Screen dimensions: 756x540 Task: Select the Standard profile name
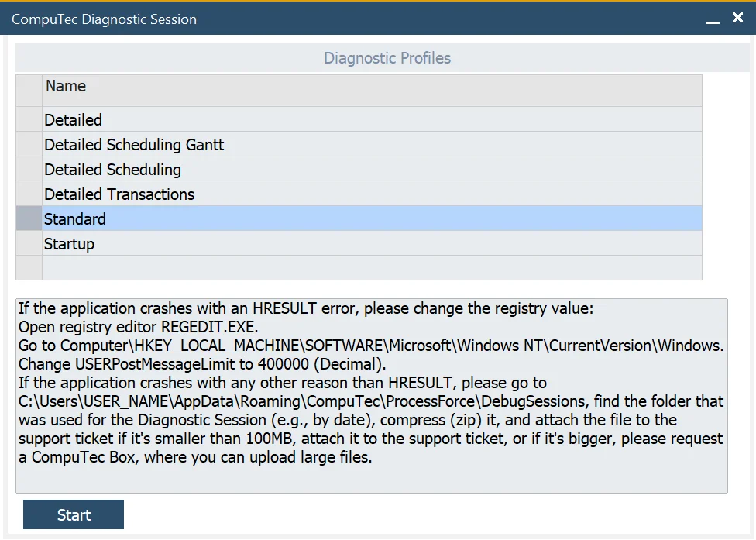(x=75, y=219)
